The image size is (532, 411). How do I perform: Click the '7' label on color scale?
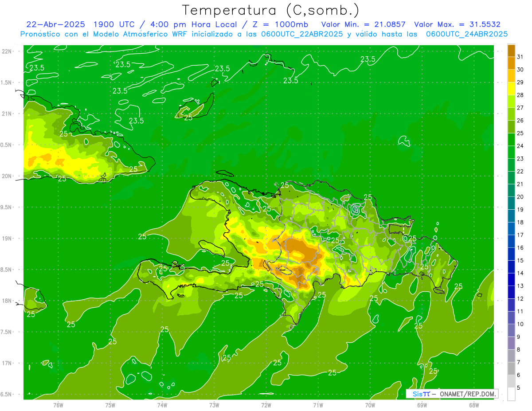[x=518, y=362]
